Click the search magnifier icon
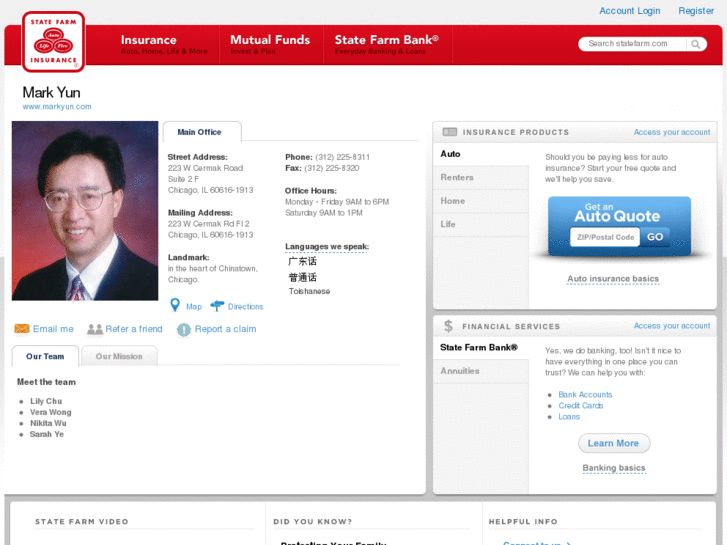 point(695,44)
